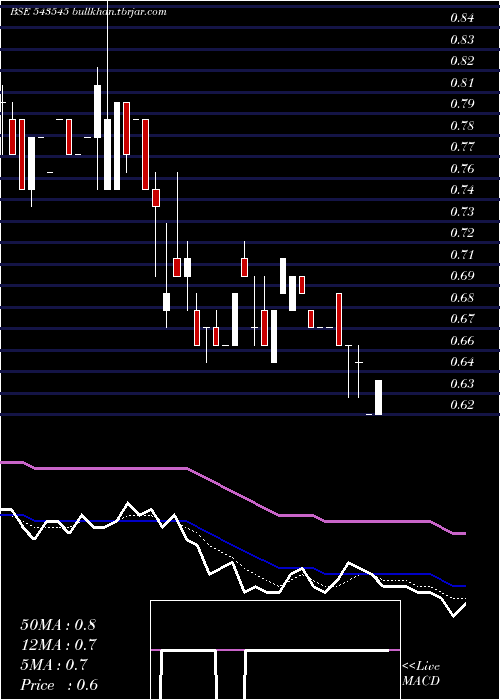The height and width of the screenshot is (700, 500).
Task: Click the 0.62 price axis label
Action: (462, 405)
